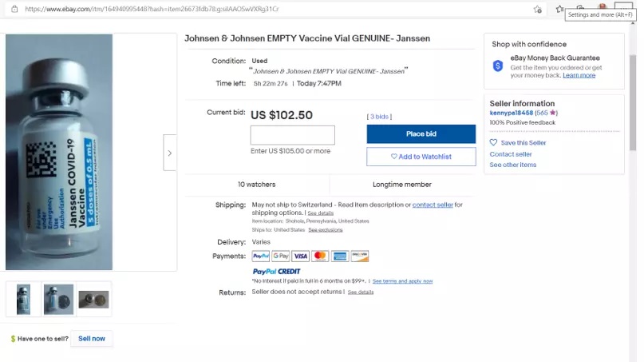Screen dimensions: 644x362
Task: Click the Longtime member text
Action: [x=402, y=185]
